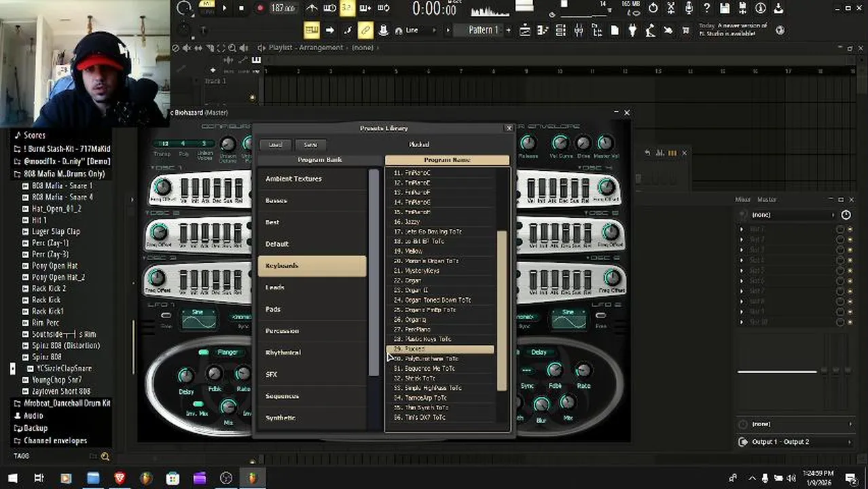Click the Vel Curve knob in Biohazard
Screen dimensions: 868x489
(560, 143)
